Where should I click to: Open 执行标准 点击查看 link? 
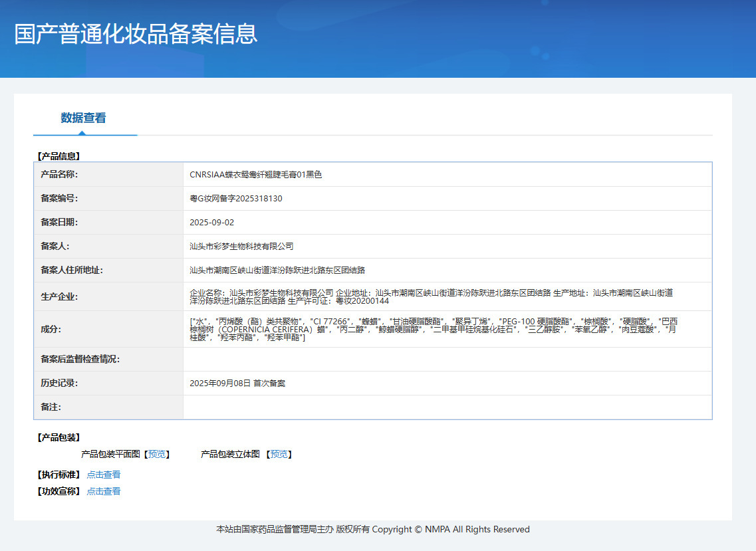(x=104, y=475)
